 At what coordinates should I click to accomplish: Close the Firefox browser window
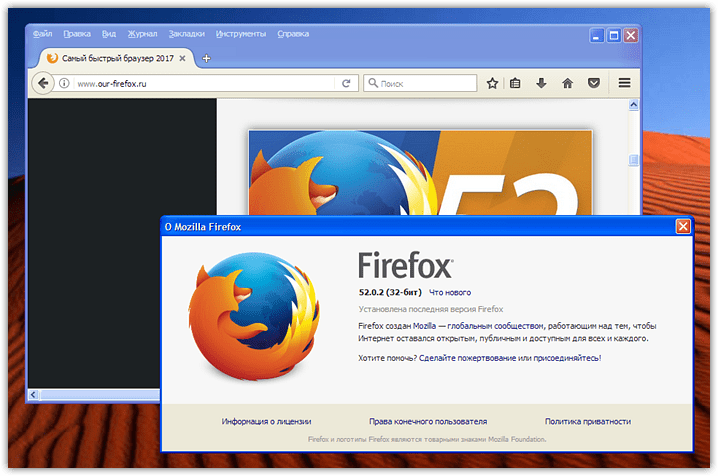pos(631,35)
